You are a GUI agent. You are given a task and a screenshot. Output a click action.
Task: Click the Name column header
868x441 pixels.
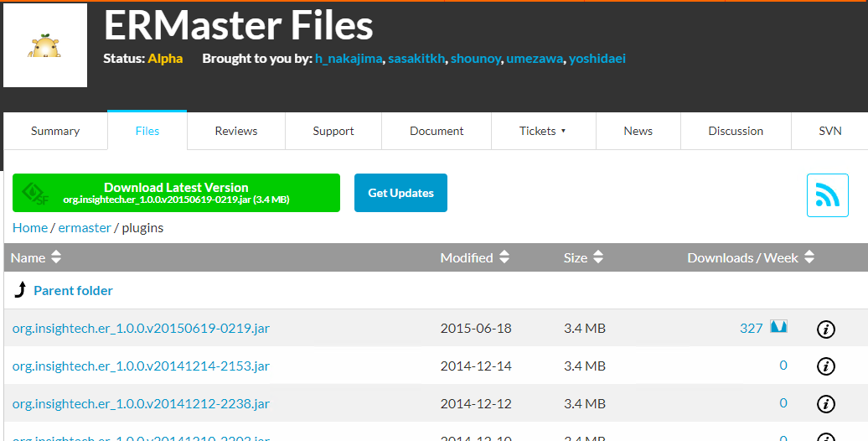click(28, 257)
